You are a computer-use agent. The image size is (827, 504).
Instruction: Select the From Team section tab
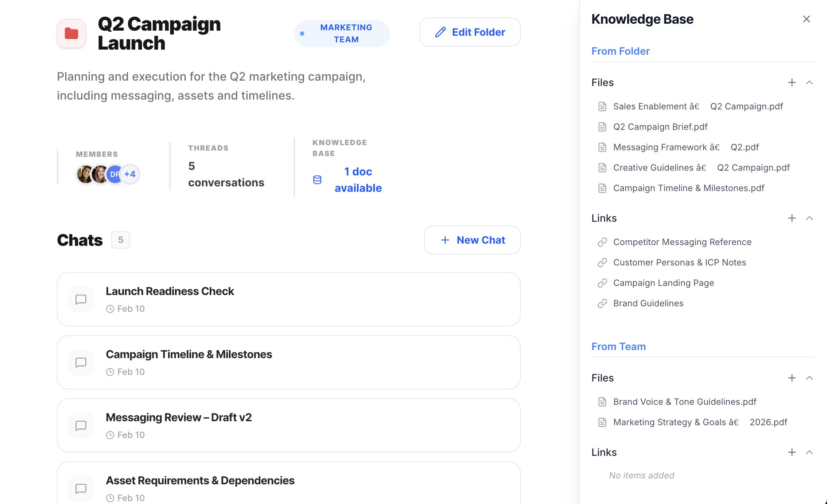(618, 347)
